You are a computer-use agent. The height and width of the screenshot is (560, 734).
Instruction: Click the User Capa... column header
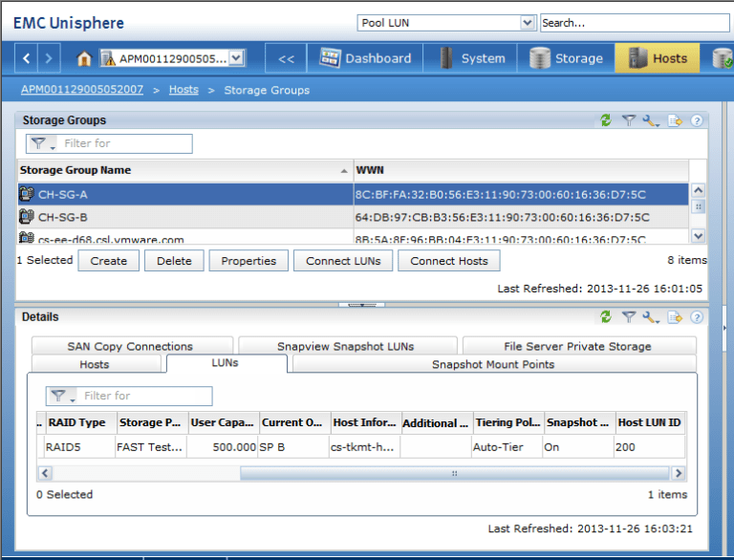click(224, 422)
